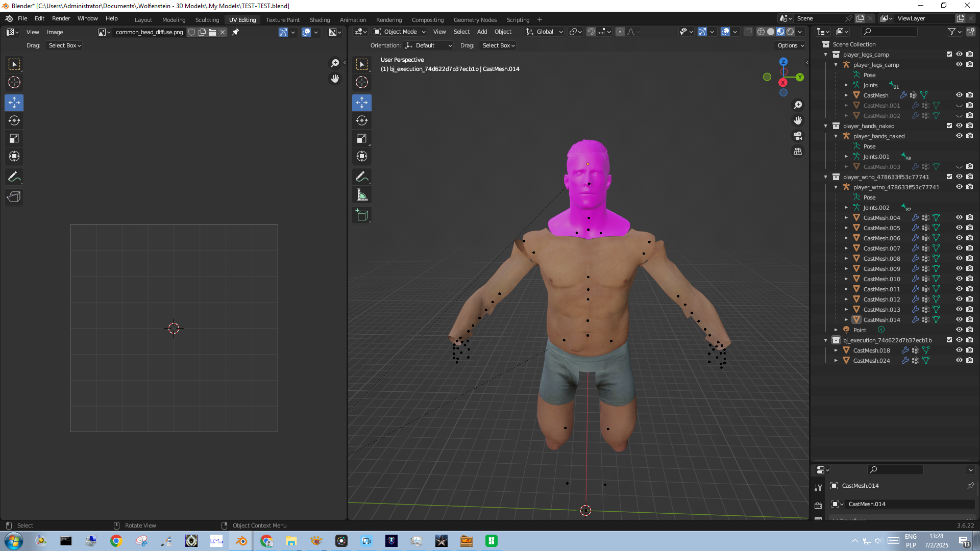
Task: Switch to Texture Paint workspace tab
Action: coord(282,20)
